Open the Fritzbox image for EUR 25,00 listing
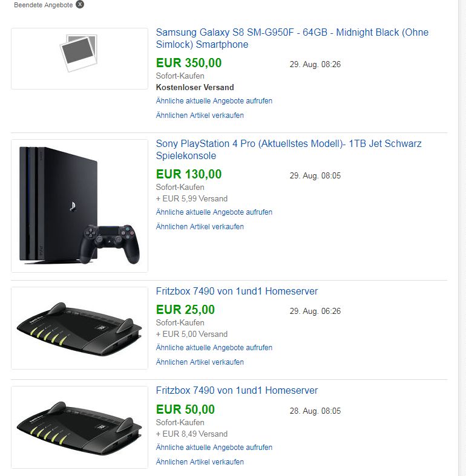466x476 pixels. point(79,327)
